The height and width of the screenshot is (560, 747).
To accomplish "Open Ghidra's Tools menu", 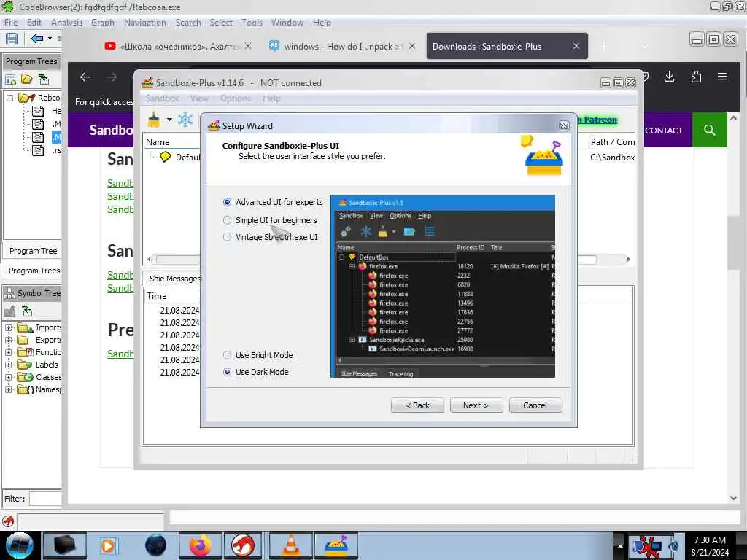I will 252,23.
